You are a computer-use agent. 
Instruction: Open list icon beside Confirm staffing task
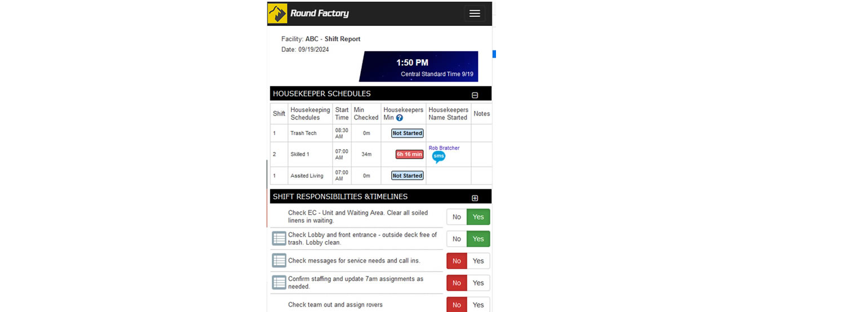coord(279,282)
